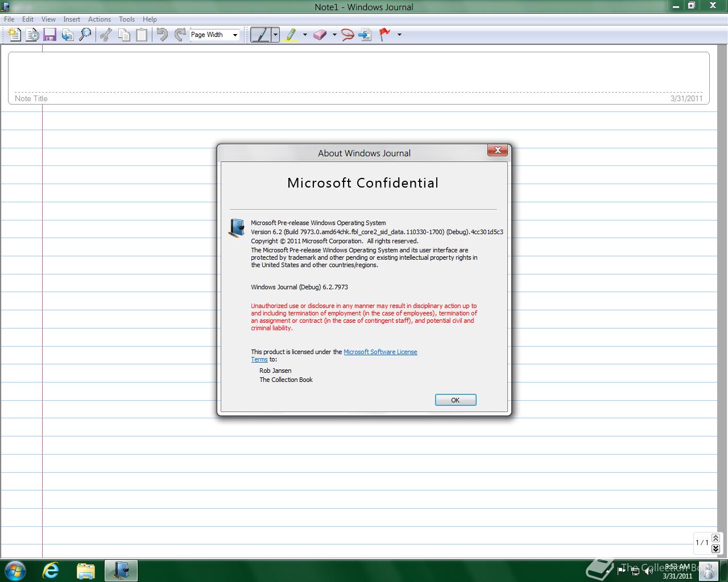Image resolution: width=728 pixels, height=582 pixels.
Task: Select the Pen tool
Action: tap(261, 35)
